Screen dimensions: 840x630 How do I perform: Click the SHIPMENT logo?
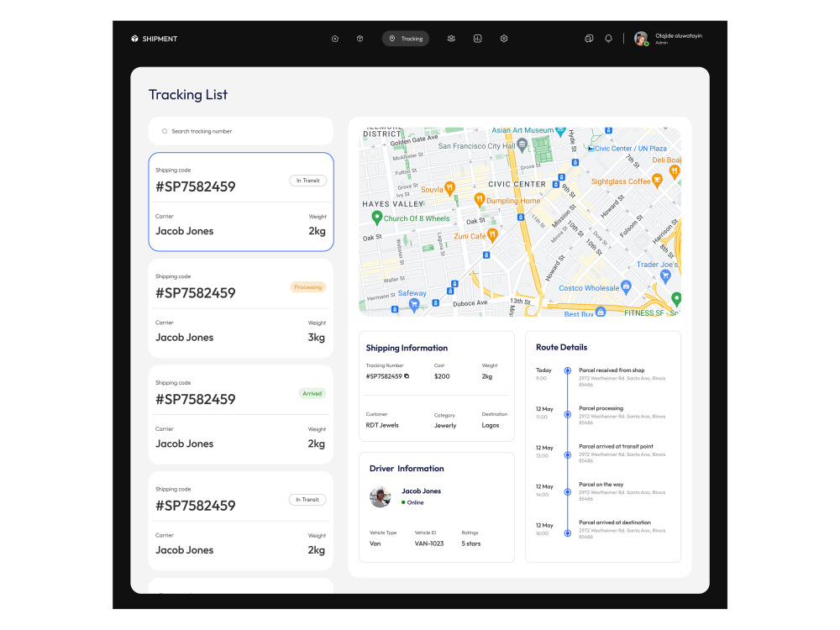[x=154, y=39]
